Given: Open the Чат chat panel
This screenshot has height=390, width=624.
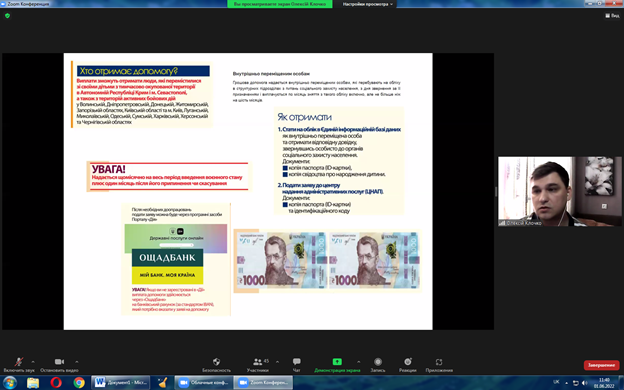Looking at the screenshot, I should pyautogui.click(x=296, y=365).
